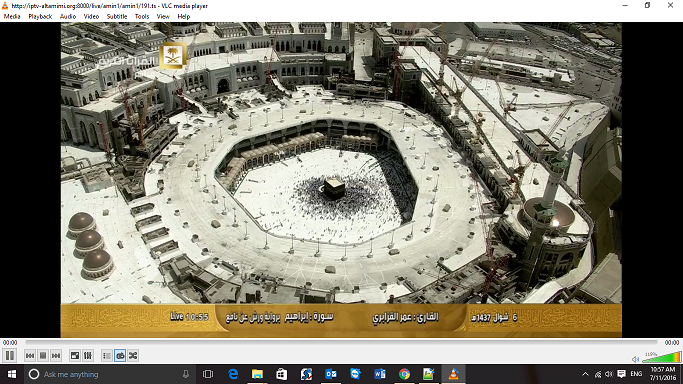Open the image editor app on taskbar
683x384 pixels.
[429, 374]
